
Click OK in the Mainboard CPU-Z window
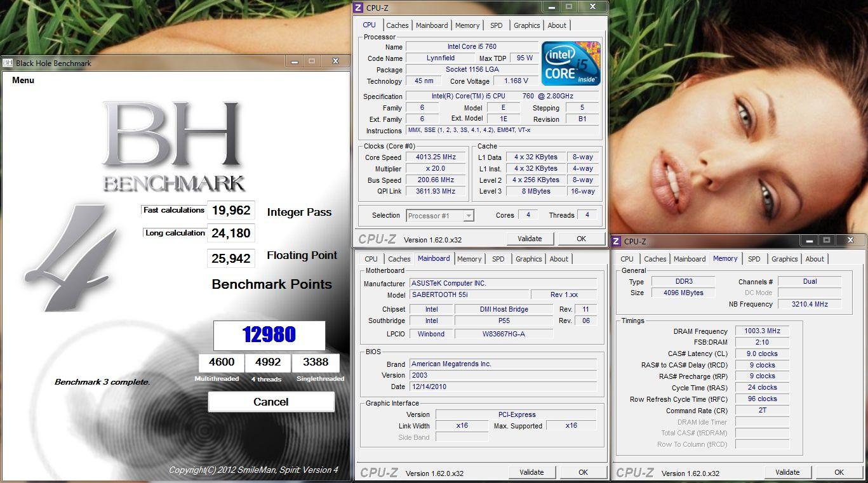[x=583, y=472]
